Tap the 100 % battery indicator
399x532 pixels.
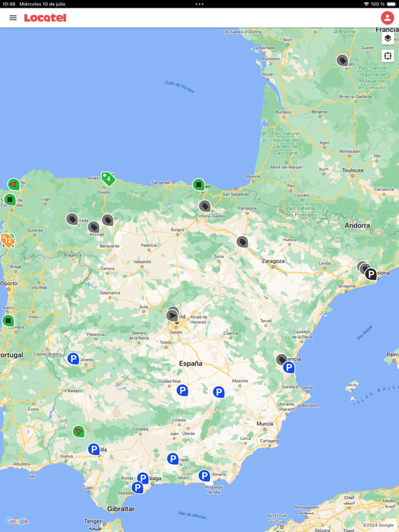(x=383, y=4)
